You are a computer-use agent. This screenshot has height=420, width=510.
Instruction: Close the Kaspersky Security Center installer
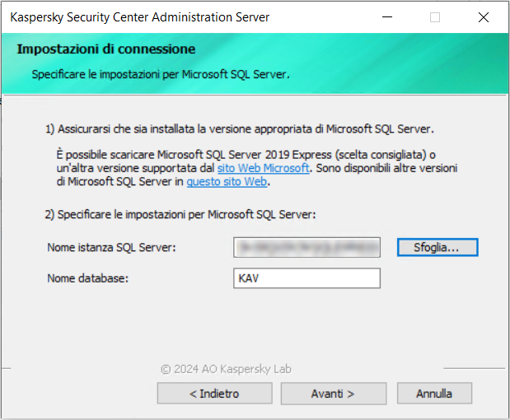pyautogui.click(x=484, y=17)
